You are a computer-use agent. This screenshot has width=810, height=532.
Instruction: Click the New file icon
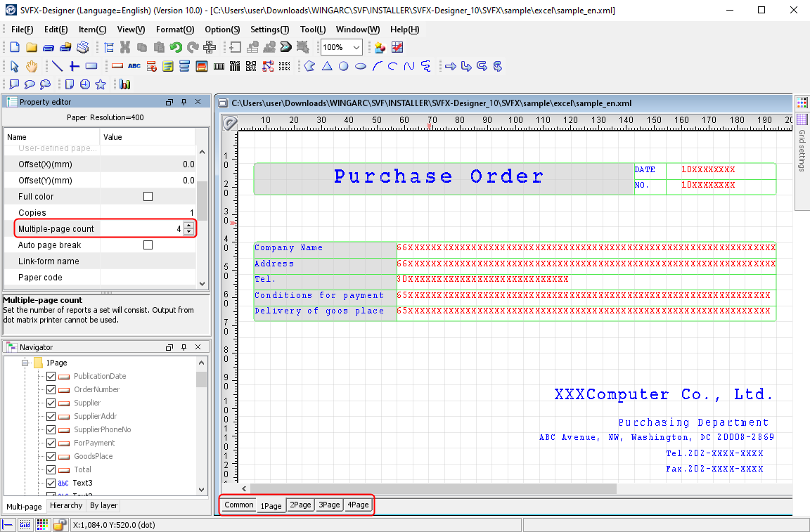point(15,48)
